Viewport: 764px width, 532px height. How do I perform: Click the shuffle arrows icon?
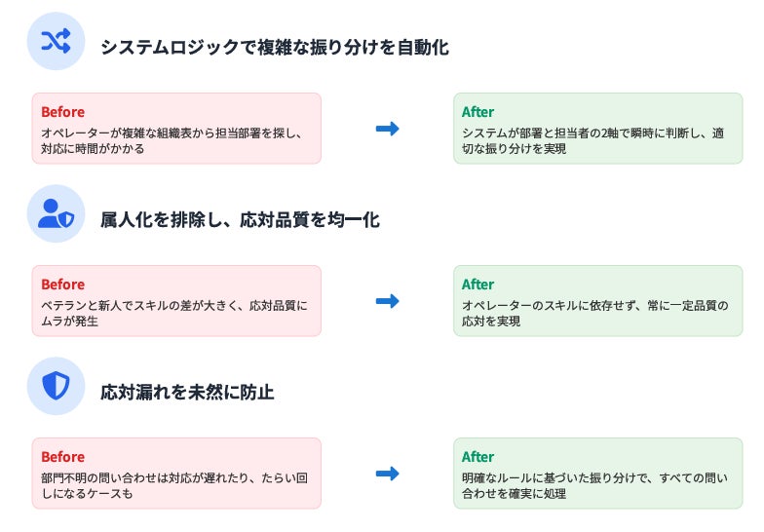coord(57,41)
